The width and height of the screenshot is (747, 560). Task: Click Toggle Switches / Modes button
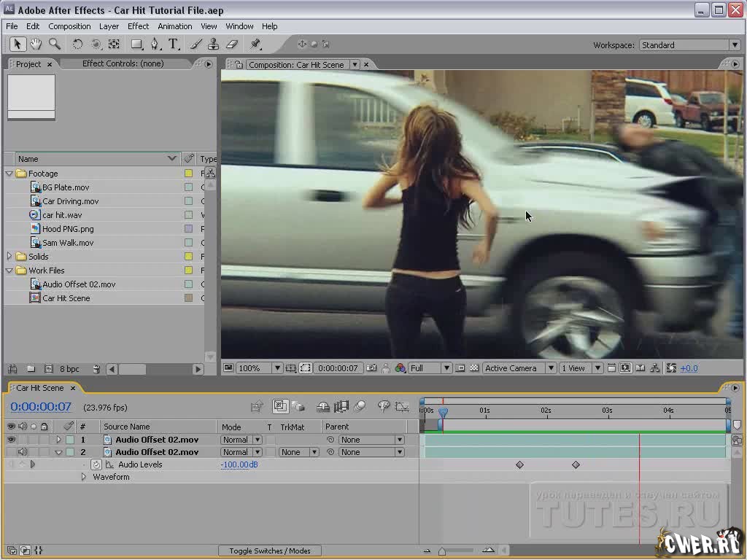(x=269, y=551)
